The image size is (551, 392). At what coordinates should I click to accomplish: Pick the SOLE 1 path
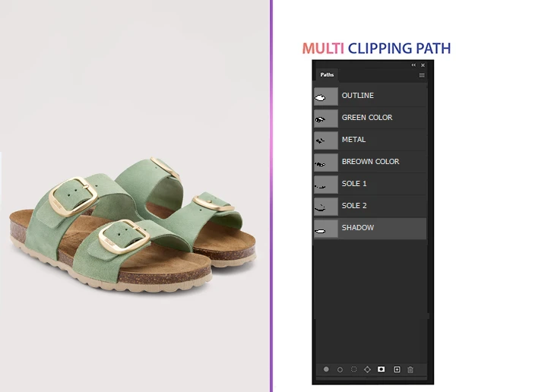(x=354, y=184)
